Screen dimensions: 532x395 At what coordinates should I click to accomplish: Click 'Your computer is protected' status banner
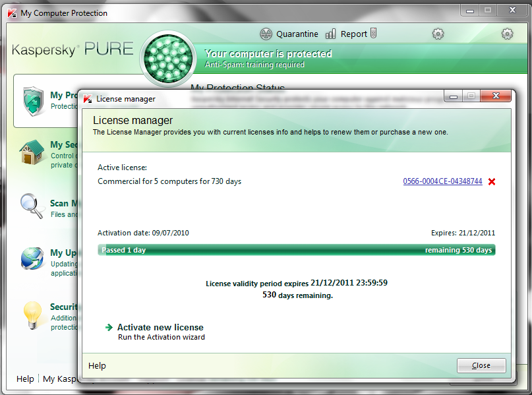coord(268,53)
